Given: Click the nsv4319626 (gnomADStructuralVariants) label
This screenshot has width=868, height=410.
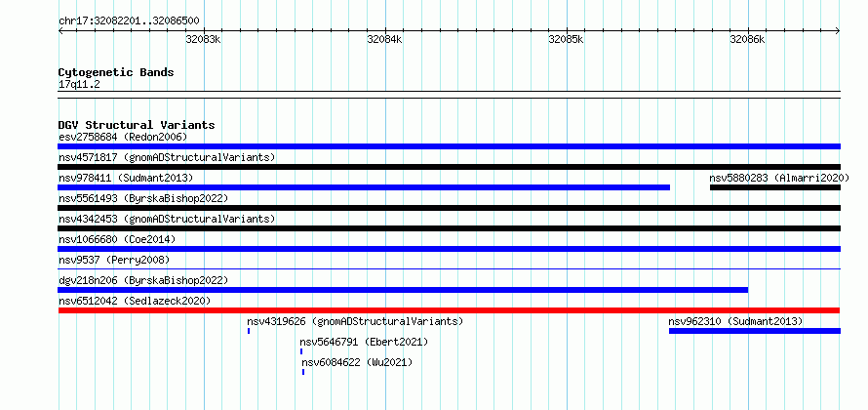Looking at the screenshot, I should click(x=355, y=321).
